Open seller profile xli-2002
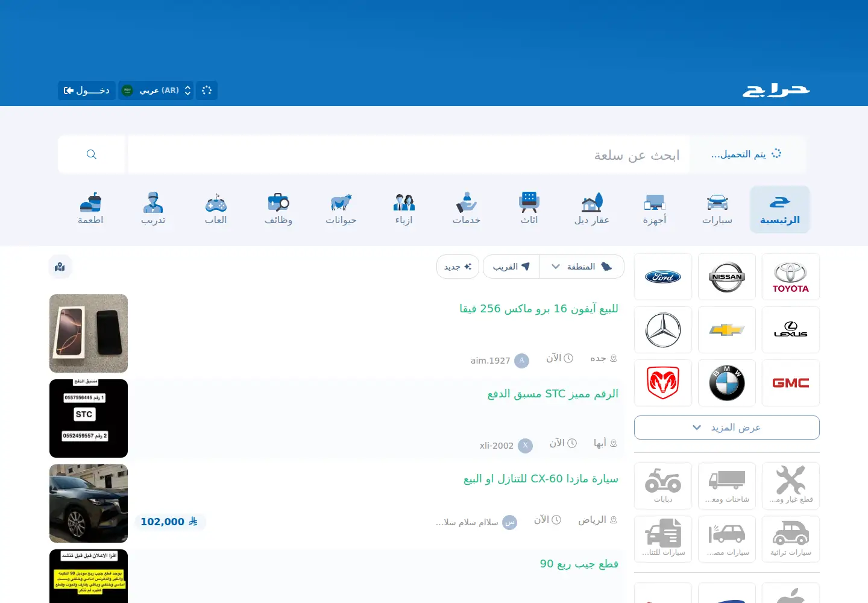The width and height of the screenshot is (868, 603). tap(506, 446)
